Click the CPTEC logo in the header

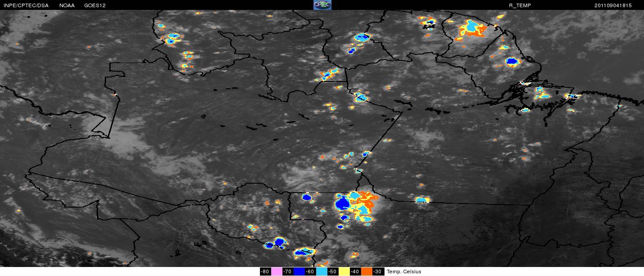pyautogui.click(x=322, y=5)
